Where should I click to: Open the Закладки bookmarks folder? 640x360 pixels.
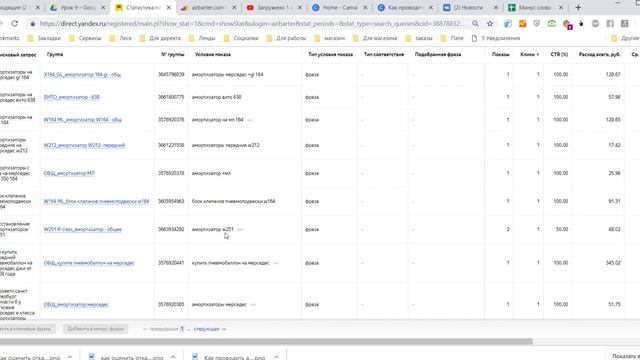[44, 38]
